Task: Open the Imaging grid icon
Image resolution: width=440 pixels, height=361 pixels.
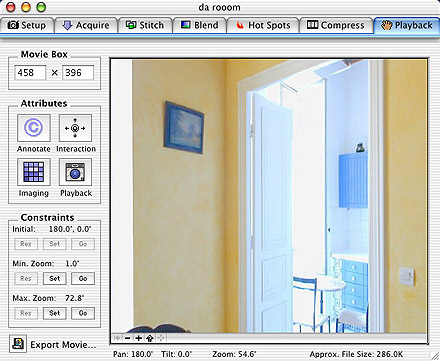Action: [34, 172]
